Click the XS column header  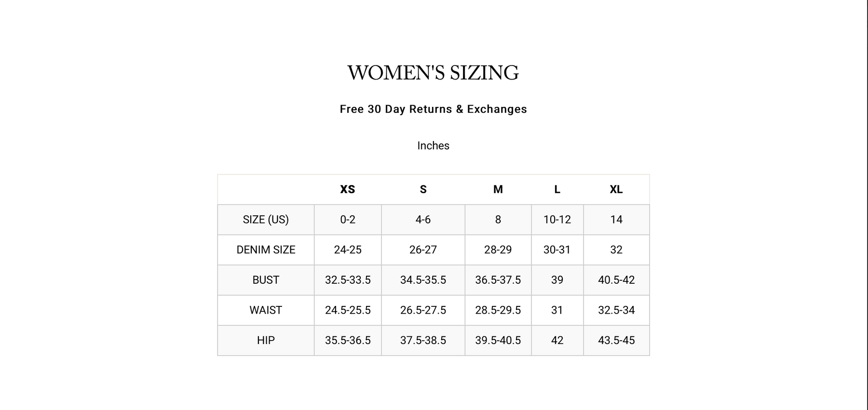pos(348,189)
